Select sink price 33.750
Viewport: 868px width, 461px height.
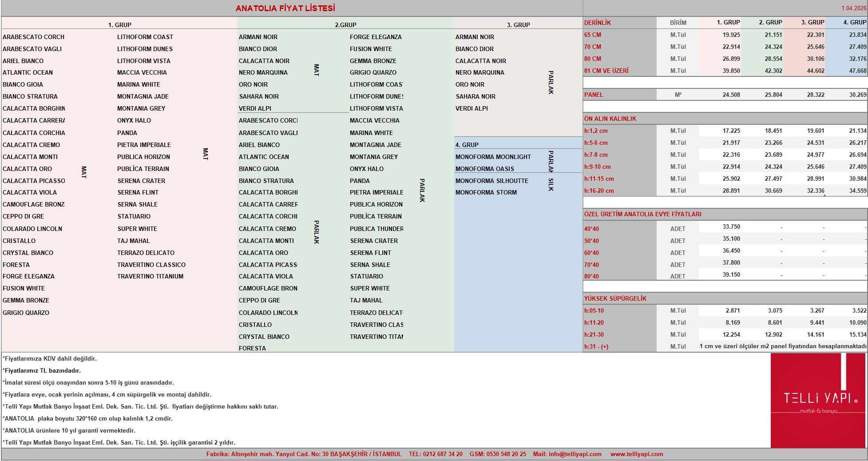tap(731, 227)
